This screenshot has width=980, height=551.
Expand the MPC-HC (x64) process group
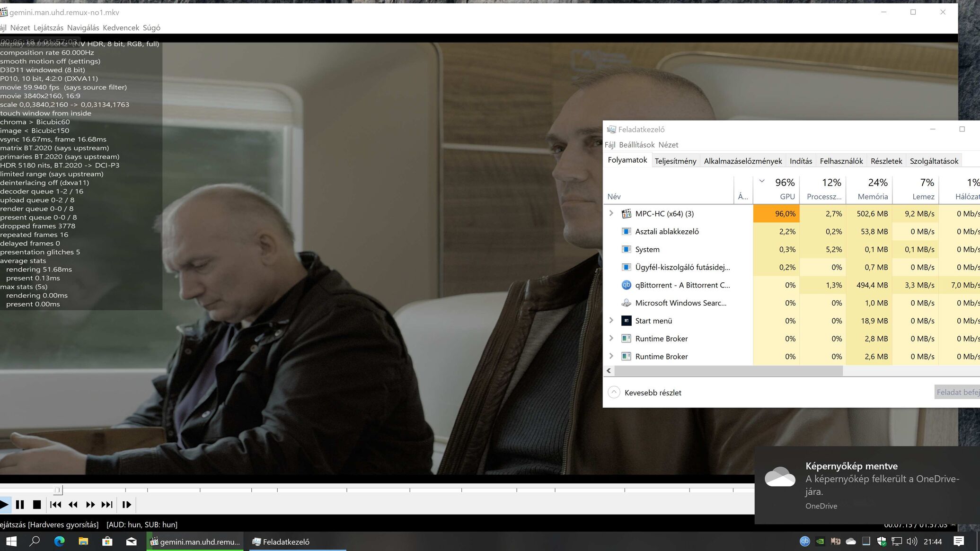point(611,213)
